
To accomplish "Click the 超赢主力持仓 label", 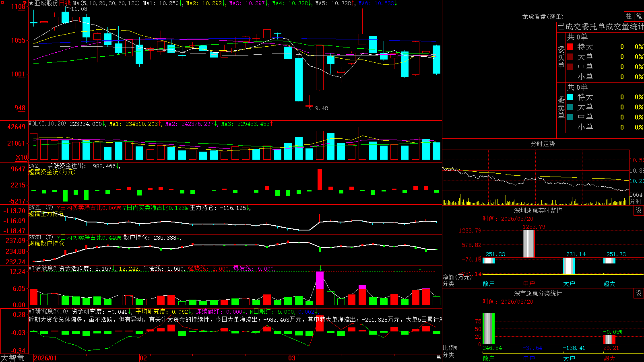I will point(46,214).
